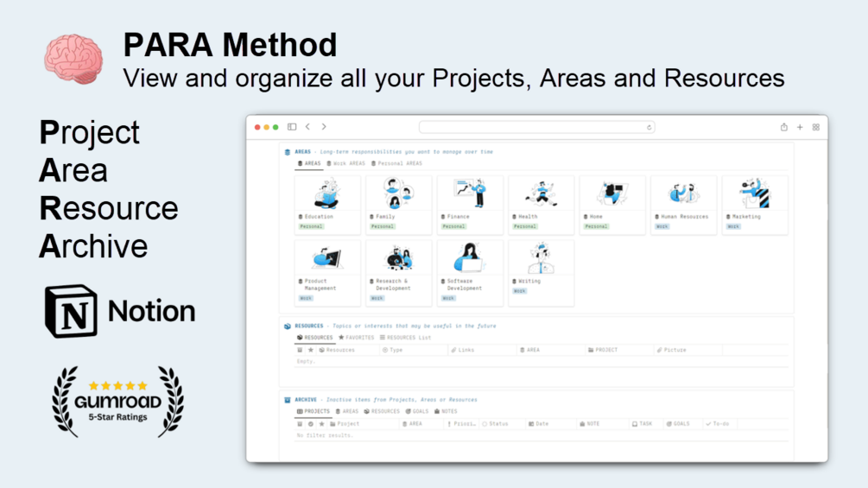Screen dimensions: 868x488
Task: Click Work tag on Marketing card
Action: coord(733,227)
